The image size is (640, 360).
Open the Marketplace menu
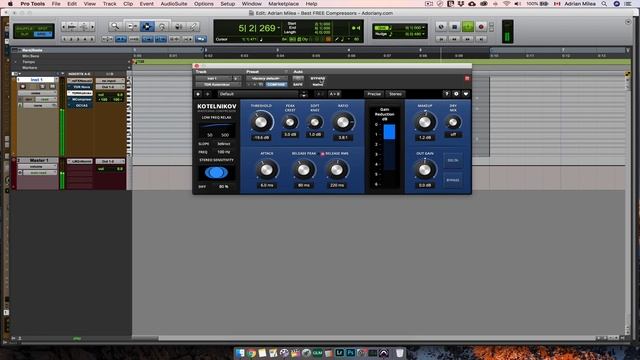point(283,4)
